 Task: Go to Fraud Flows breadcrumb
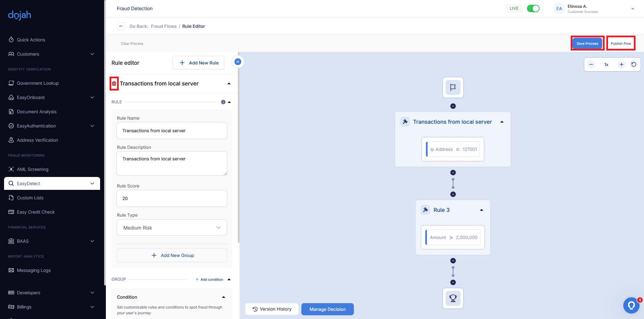164,26
